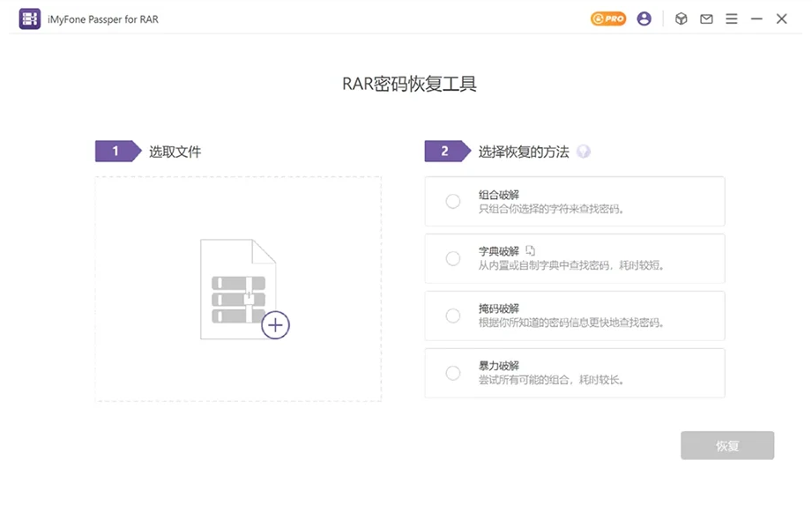Open the user account icon

[644, 19]
